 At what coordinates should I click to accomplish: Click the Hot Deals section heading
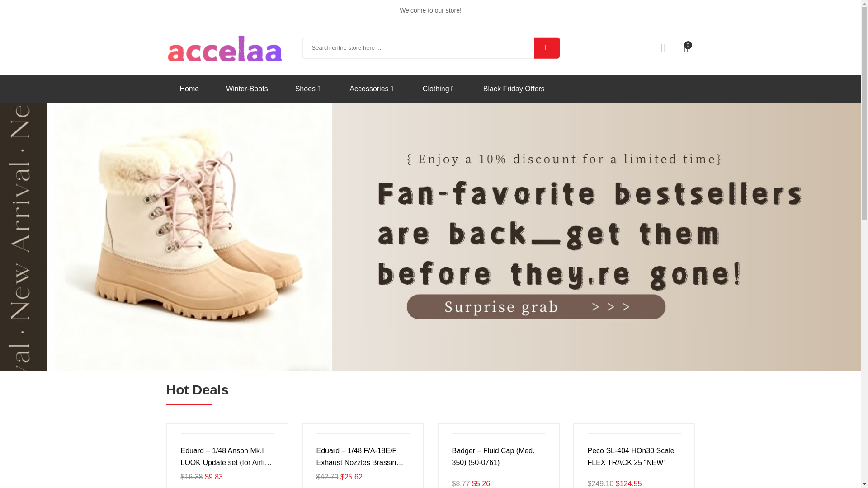tap(198, 389)
